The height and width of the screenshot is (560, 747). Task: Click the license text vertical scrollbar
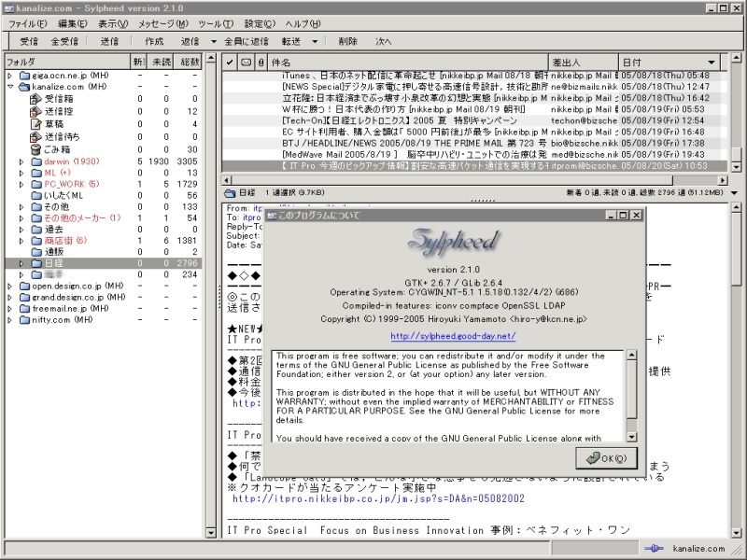[x=632, y=396]
